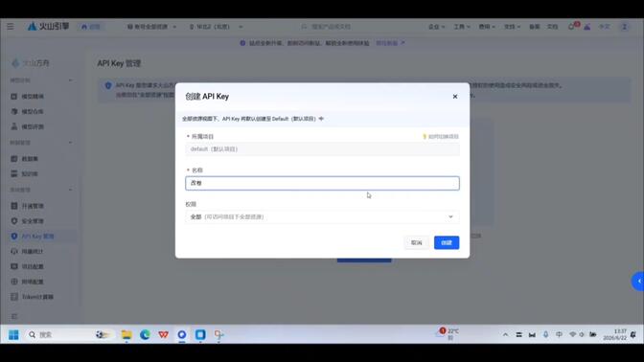
Task: Click 文档 in the top bar
Action: [552, 27]
